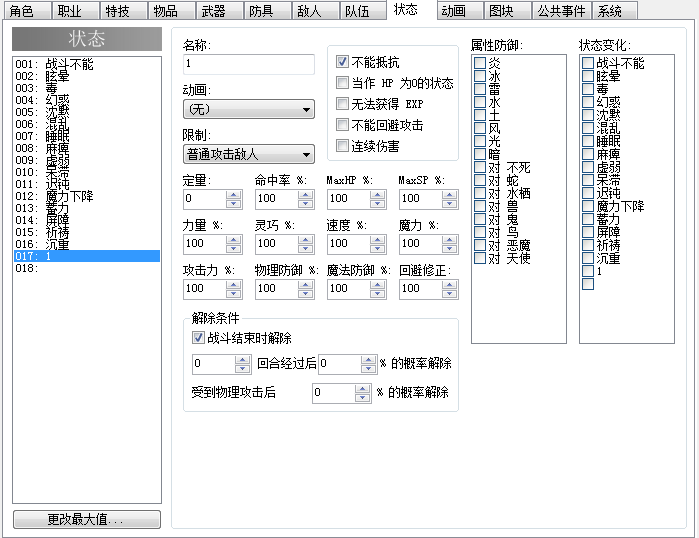Increase the 定量 value with up arrow
This screenshot has width=699, height=538.
[x=234, y=195]
